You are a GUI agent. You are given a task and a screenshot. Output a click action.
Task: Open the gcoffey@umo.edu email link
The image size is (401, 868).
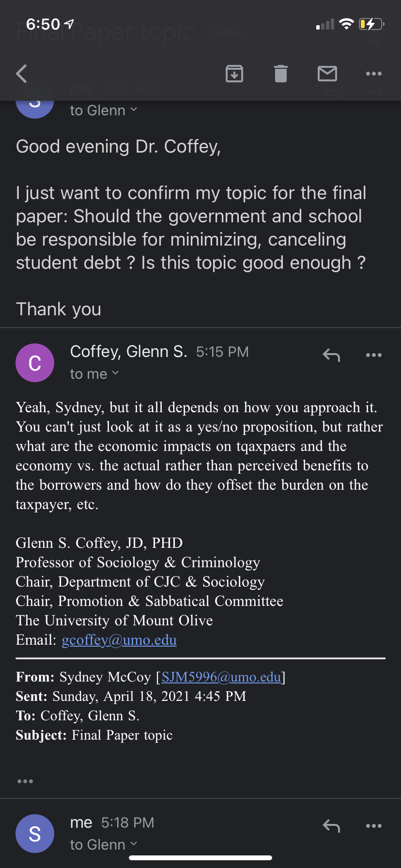pyautogui.click(x=119, y=640)
